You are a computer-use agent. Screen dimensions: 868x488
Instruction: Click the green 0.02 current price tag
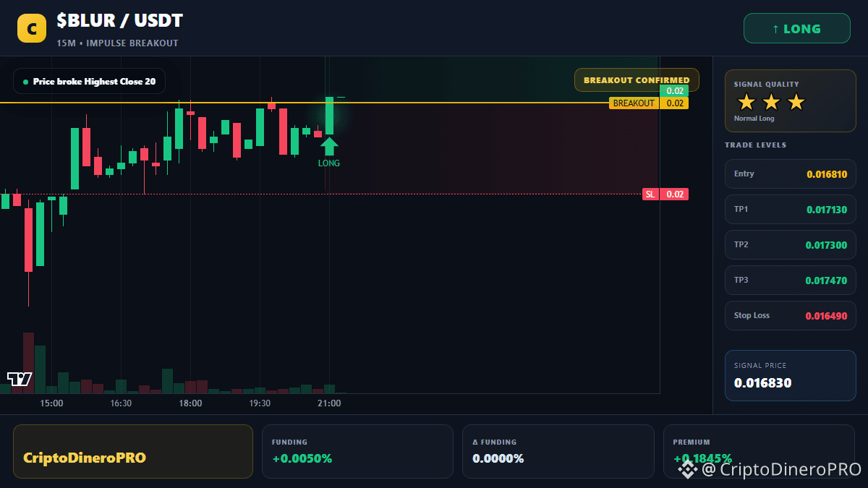click(674, 91)
